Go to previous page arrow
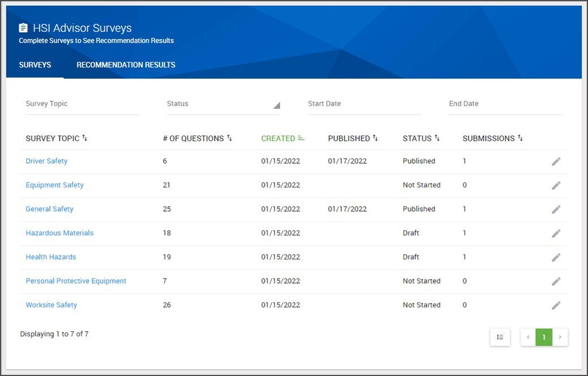 [528, 337]
